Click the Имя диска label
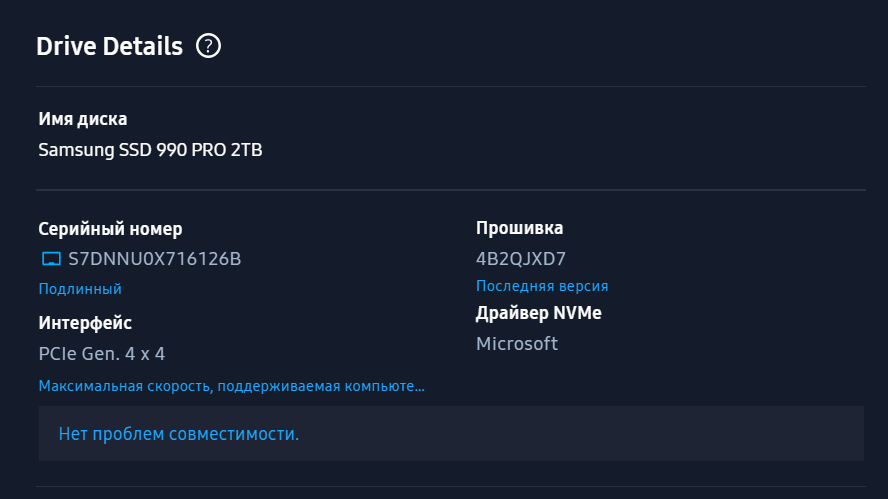The image size is (888, 499). pyautogui.click(x=83, y=119)
